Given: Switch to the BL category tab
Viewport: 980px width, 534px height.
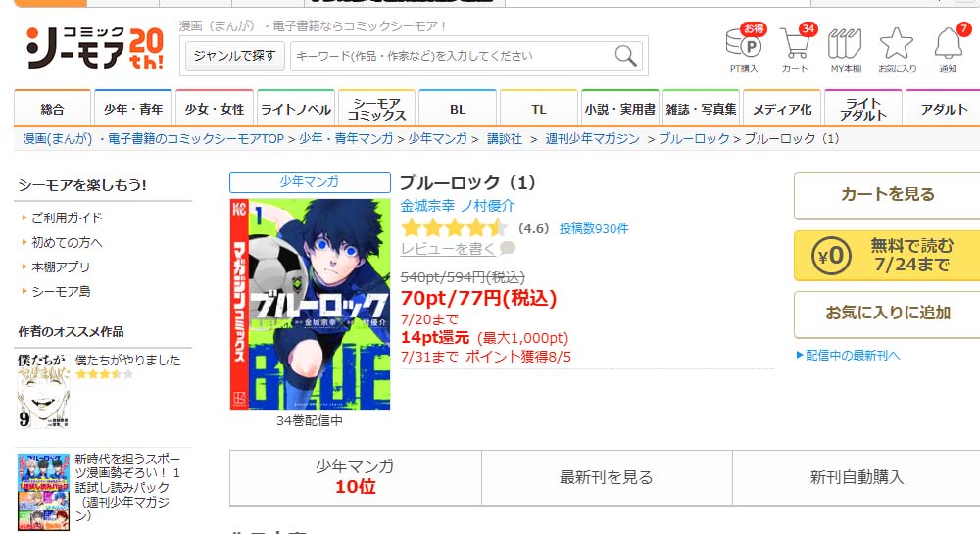Looking at the screenshot, I should pos(458,109).
